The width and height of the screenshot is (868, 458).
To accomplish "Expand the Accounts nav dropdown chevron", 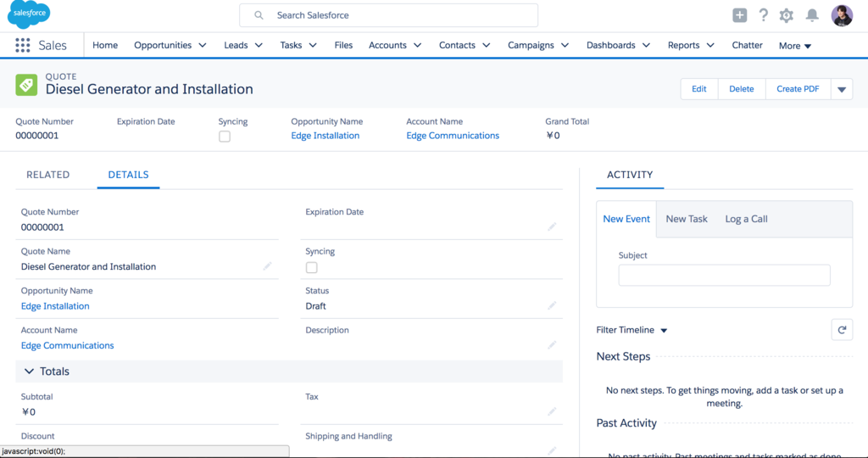I will click(x=417, y=46).
